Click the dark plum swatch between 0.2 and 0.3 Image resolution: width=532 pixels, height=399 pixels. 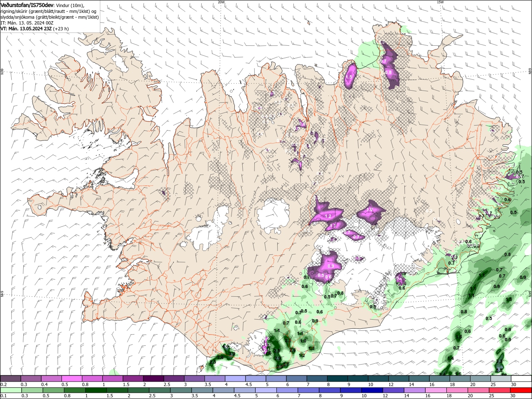coord(11,378)
